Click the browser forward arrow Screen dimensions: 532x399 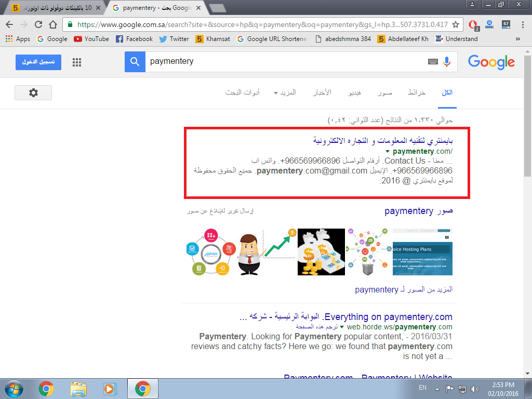pyautogui.click(x=24, y=24)
